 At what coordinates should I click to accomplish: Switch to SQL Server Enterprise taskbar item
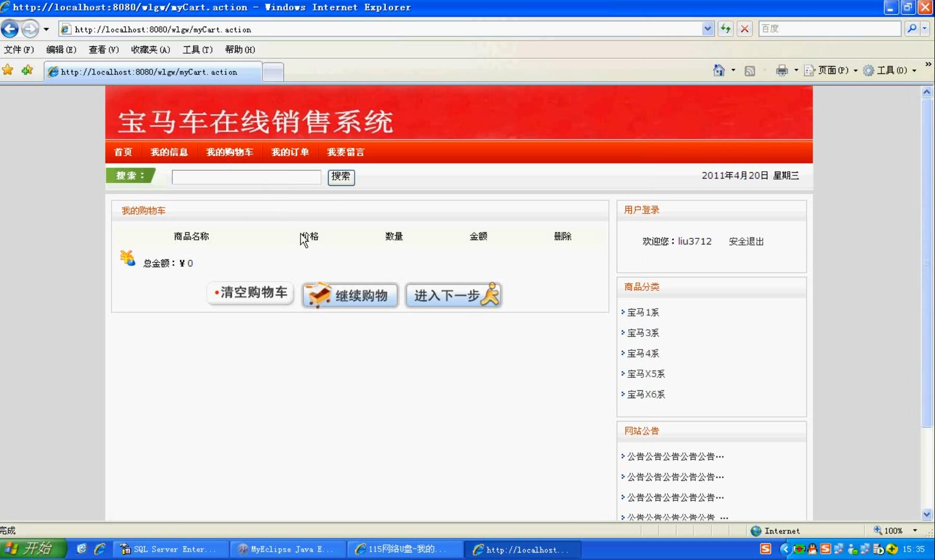coord(170,549)
